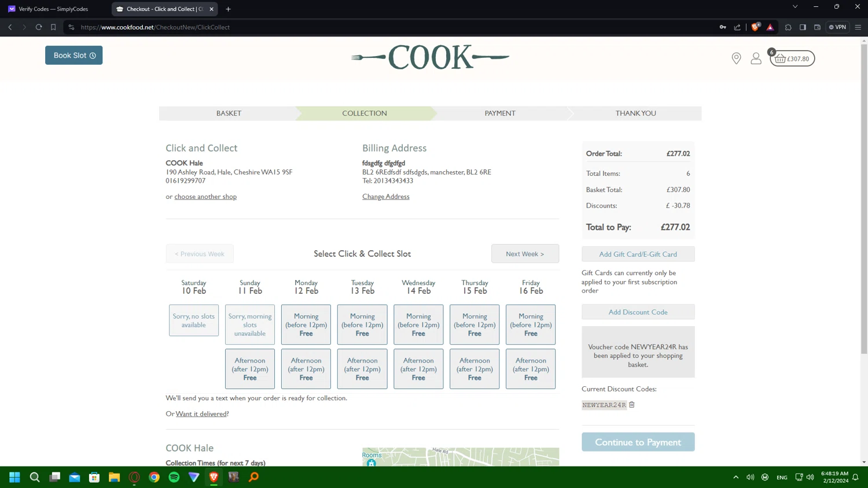Open Chrome from taskbar

(x=154, y=477)
